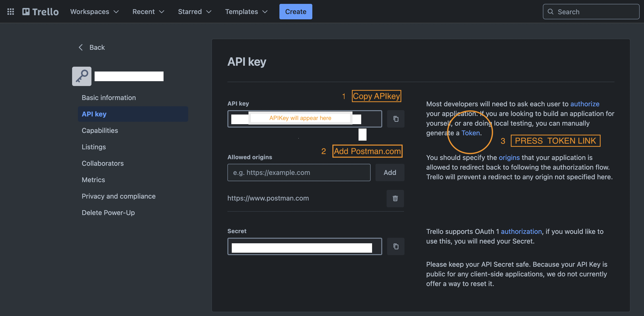
Task: Click the API key page heading
Action: click(x=247, y=62)
